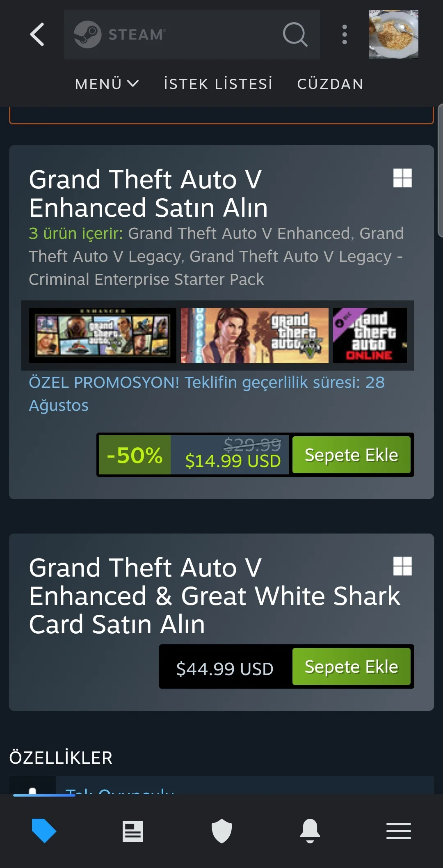This screenshot has height=868, width=443.
Task: Tap the back arrow icon
Action: pos(37,34)
